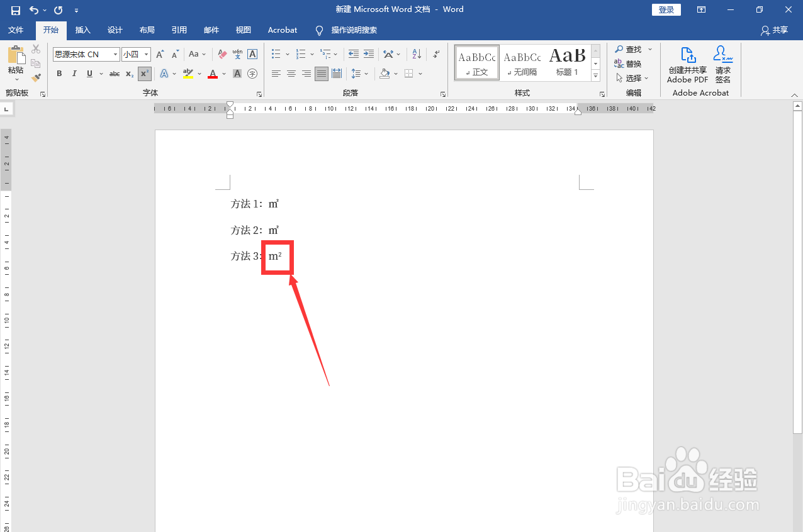
Task: Click the Replace (替换) button
Action: 628,64
